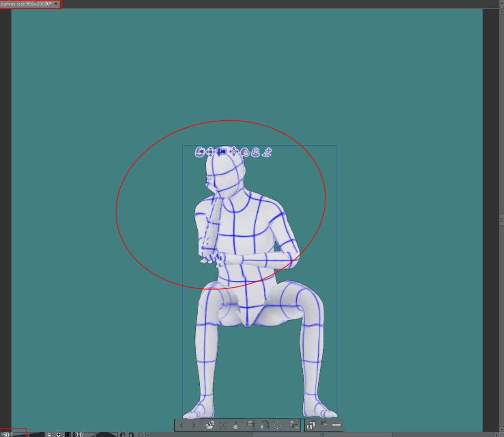Select the snap-to-ground move icon

click(x=267, y=152)
